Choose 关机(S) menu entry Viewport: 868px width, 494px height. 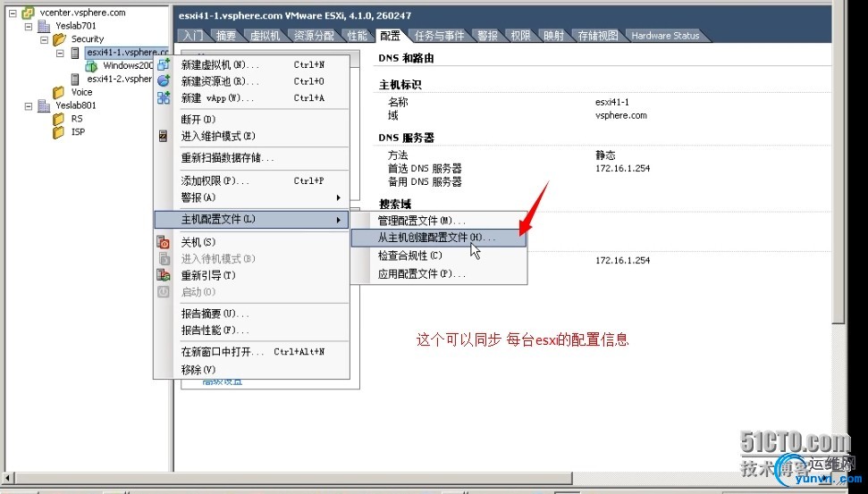click(x=252, y=242)
